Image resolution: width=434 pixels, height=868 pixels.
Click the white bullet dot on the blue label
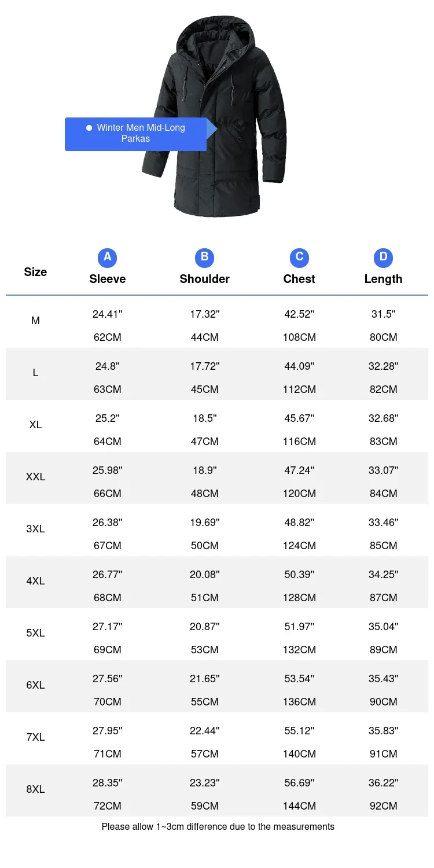pyautogui.click(x=89, y=128)
